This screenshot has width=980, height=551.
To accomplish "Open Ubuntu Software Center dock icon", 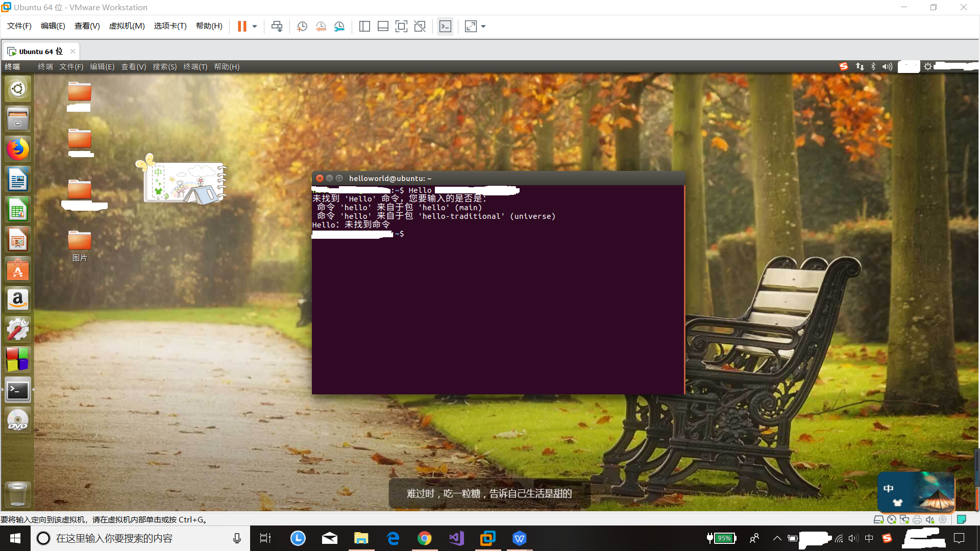I will (18, 270).
